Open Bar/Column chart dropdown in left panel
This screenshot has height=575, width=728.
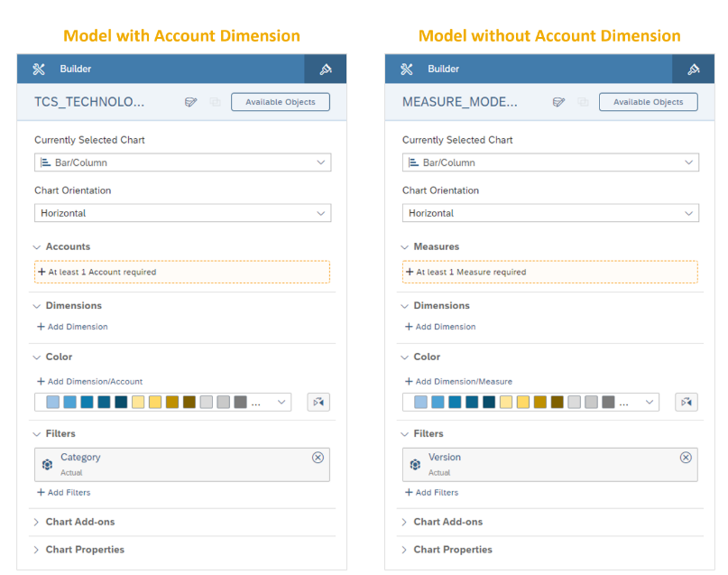182,162
